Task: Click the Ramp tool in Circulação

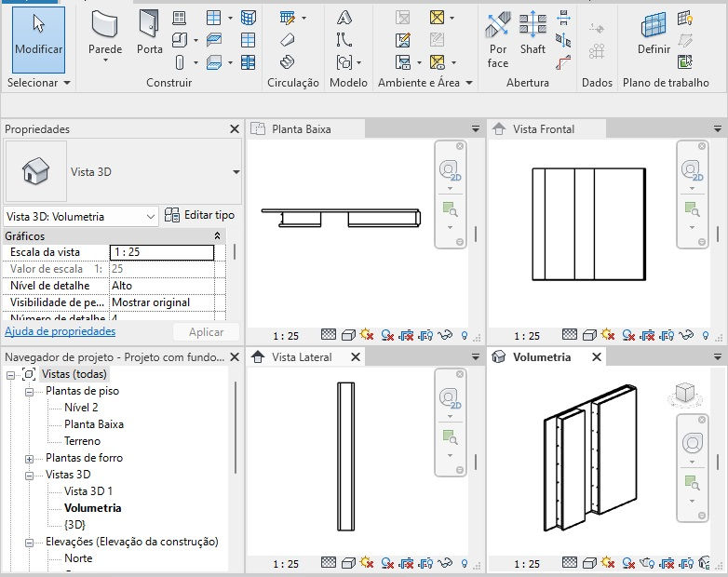Action: pos(288,40)
